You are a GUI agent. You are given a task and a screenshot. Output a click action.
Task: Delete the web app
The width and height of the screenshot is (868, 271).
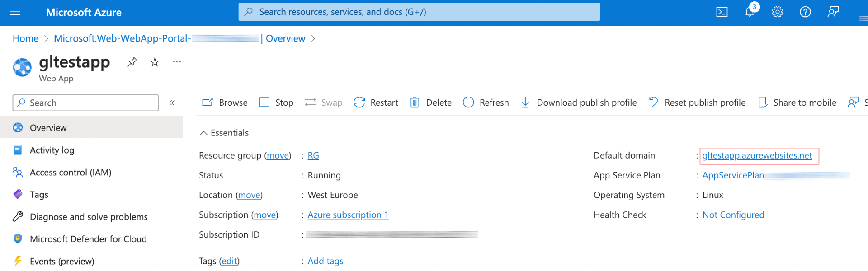tap(430, 103)
